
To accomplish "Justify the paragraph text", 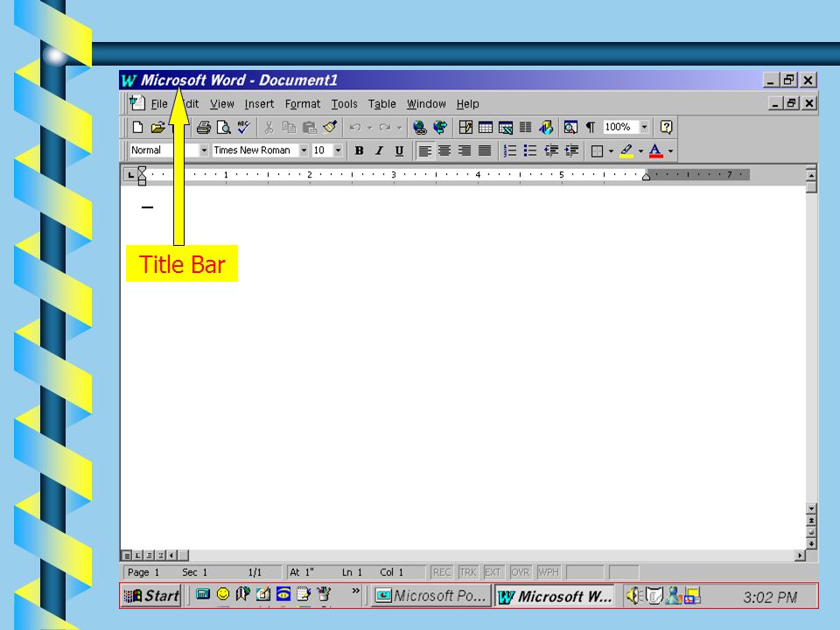I will [484, 151].
